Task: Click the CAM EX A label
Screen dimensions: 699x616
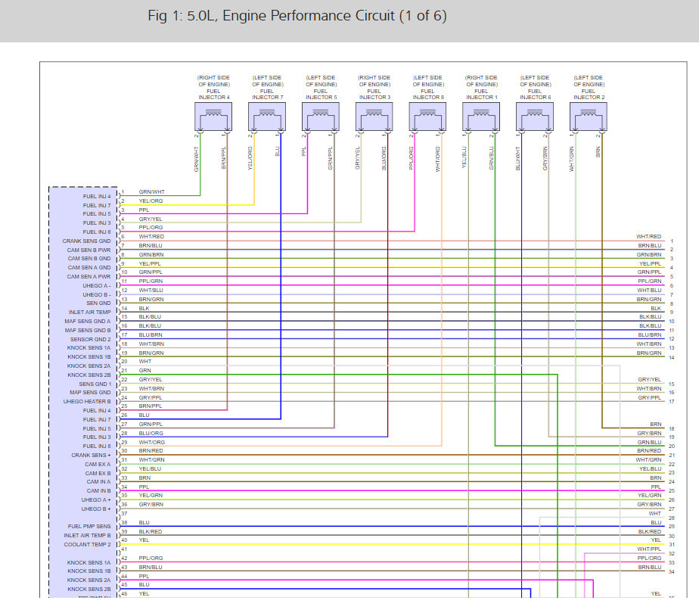Action: click(98, 465)
